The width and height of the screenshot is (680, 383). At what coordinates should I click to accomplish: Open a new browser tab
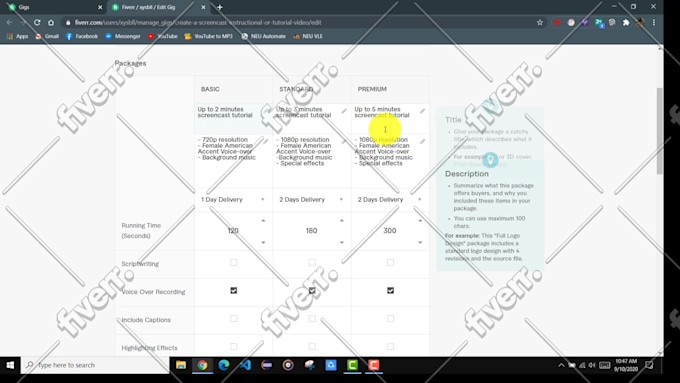pos(220,7)
